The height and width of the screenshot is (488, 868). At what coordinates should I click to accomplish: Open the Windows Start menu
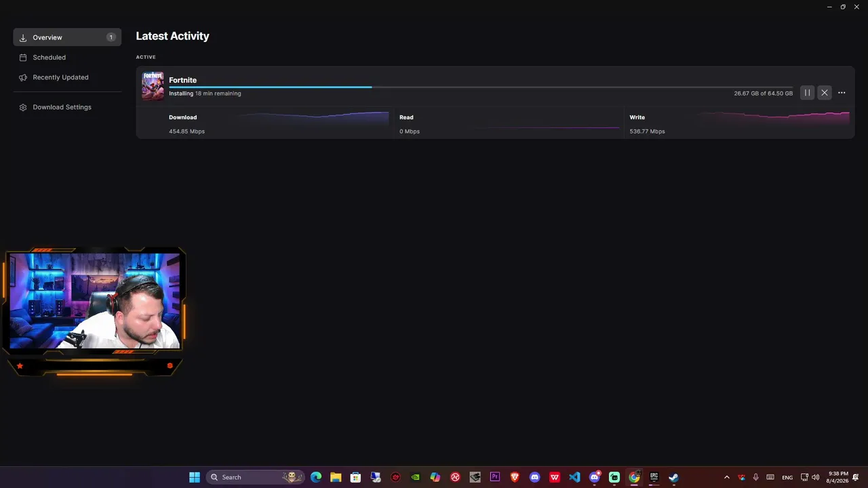[x=195, y=477]
